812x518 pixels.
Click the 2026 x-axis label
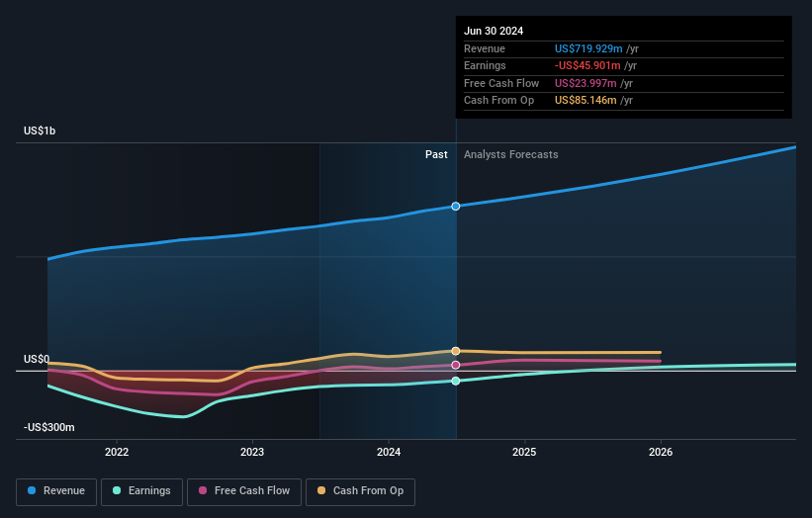click(x=661, y=453)
